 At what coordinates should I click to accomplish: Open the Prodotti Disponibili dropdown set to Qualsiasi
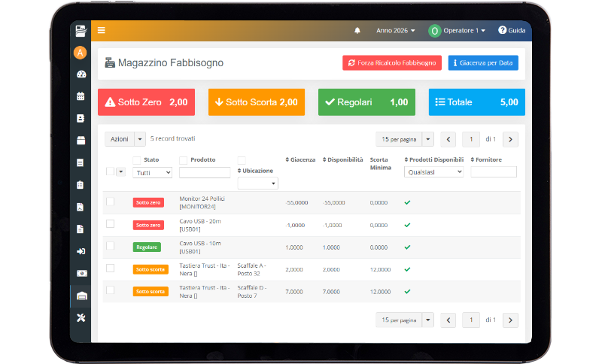434,171
